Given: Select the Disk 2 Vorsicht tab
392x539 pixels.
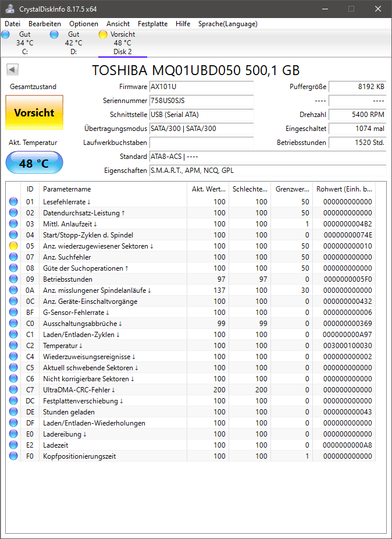Looking at the screenshot, I should click(123, 42).
